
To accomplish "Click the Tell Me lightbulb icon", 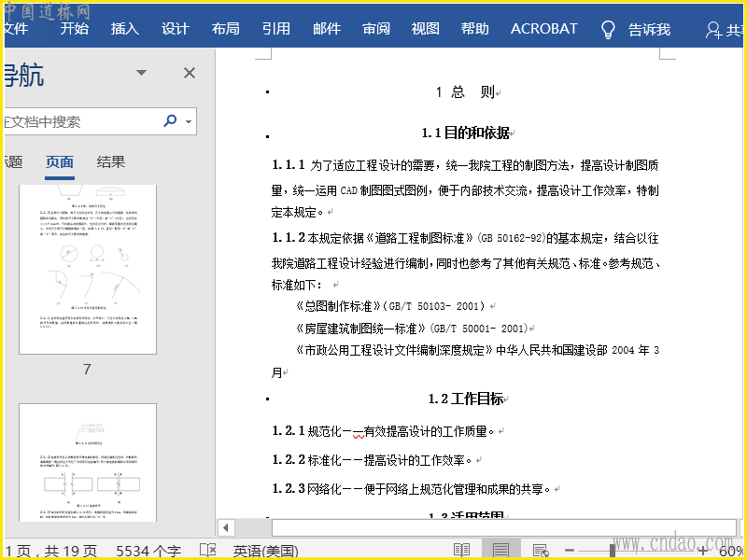I will (608, 29).
